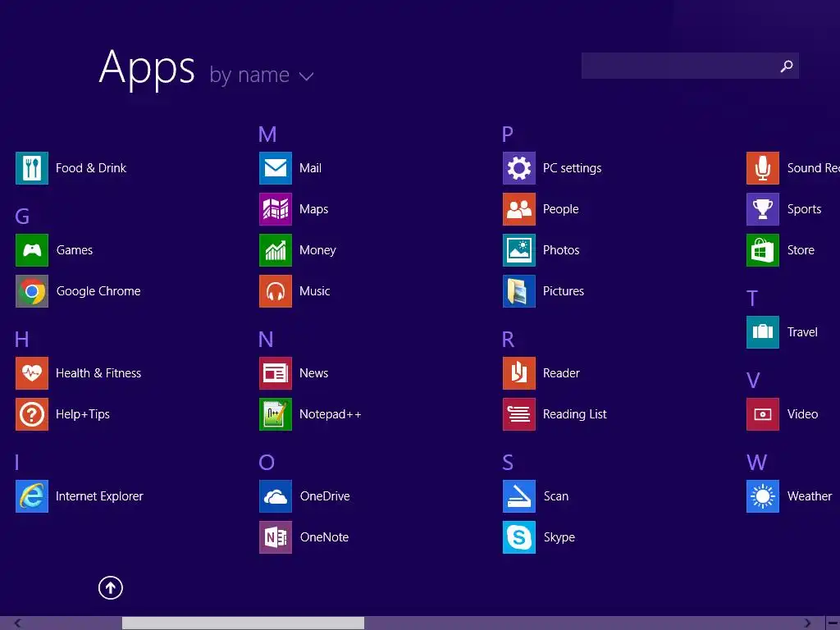
Task: Click the 'Internet Explorer' label text
Action: point(99,496)
